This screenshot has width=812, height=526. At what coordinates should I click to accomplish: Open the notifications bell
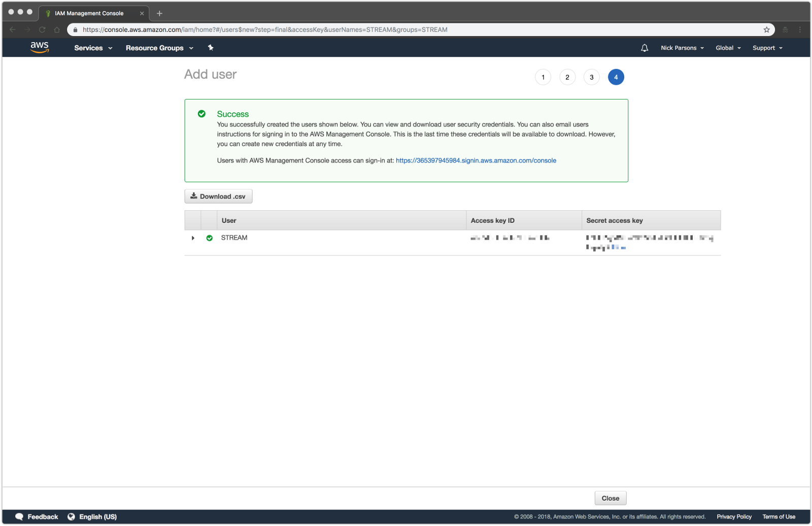click(x=645, y=48)
